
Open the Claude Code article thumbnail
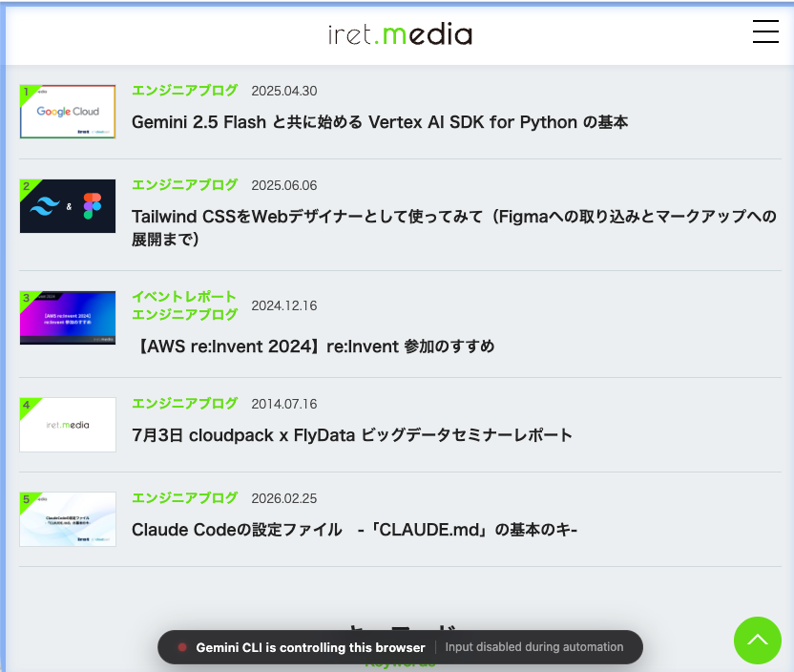point(68,518)
